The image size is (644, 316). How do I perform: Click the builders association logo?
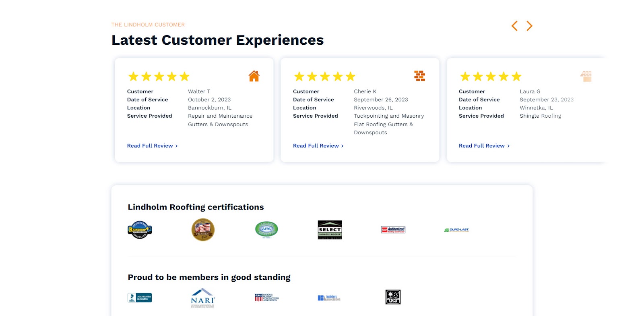click(329, 298)
